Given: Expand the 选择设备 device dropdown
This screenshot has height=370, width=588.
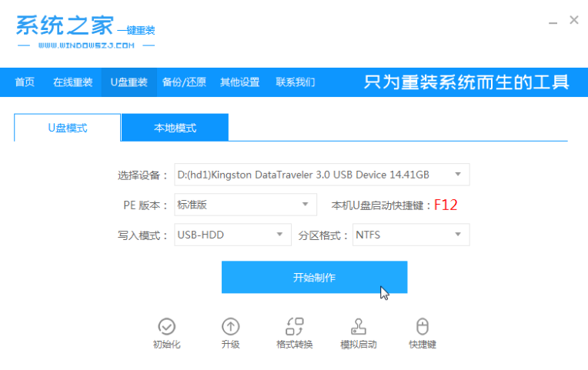Looking at the screenshot, I should [322, 175].
